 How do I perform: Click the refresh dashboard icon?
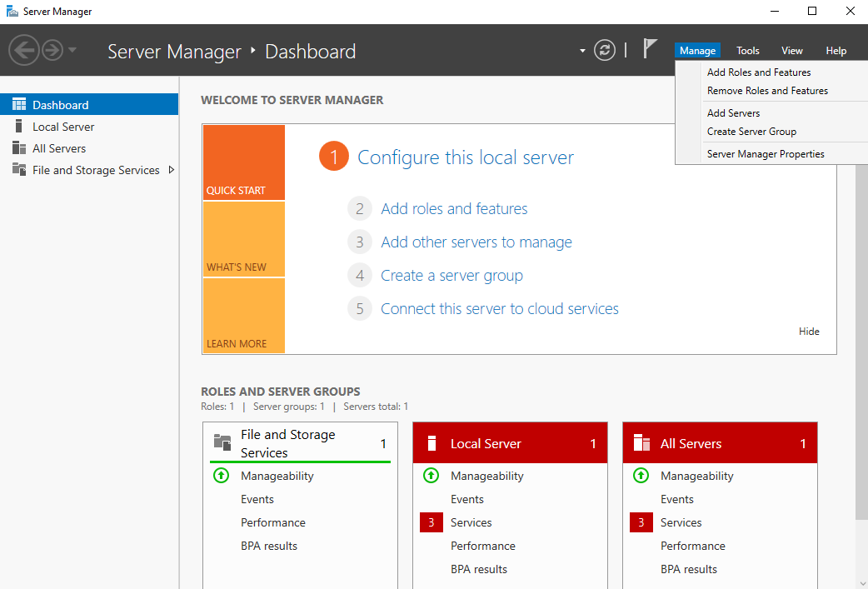coord(604,50)
